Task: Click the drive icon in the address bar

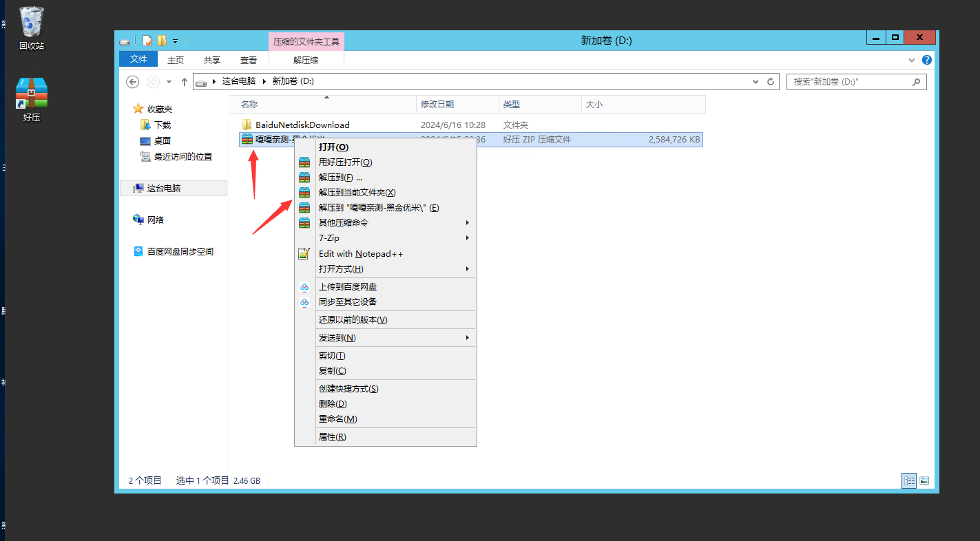Action: [x=201, y=82]
